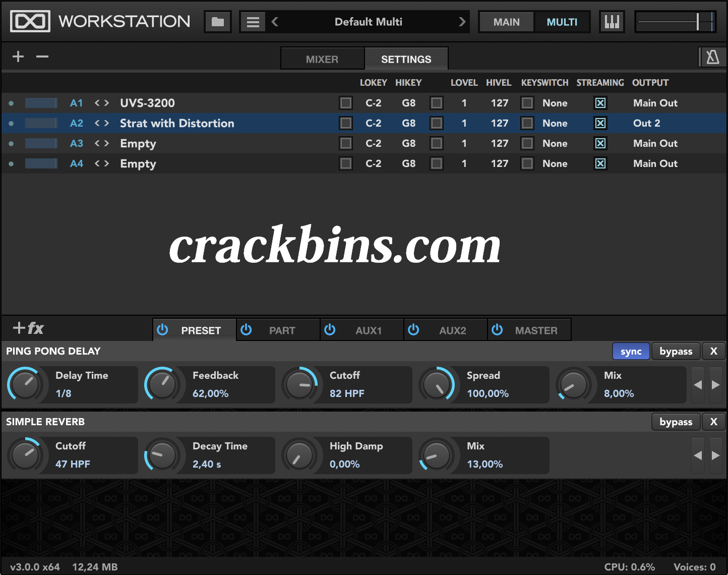The image size is (728, 575).
Task: Click the UVI Workstation logo
Action: click(30, 21)
